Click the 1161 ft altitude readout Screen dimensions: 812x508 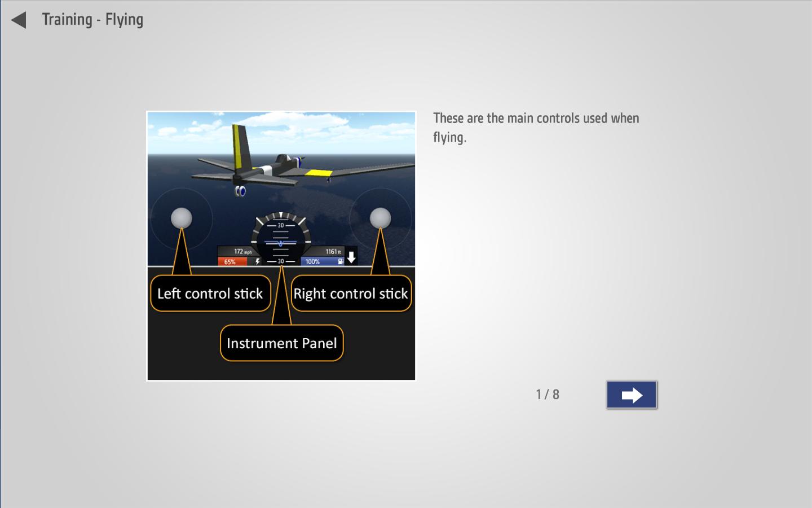[333, 252]
